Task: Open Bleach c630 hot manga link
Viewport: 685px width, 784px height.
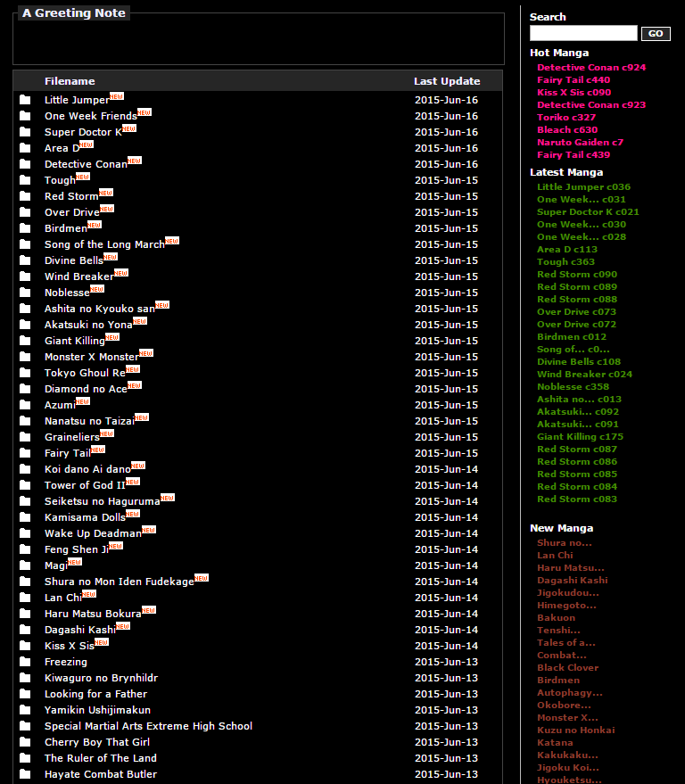Action: click(567, 129)
